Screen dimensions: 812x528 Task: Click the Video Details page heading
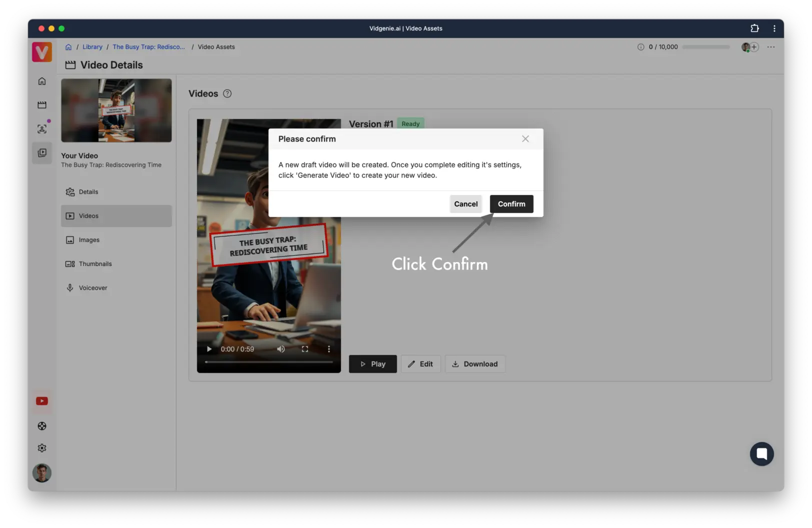coord(111,65)
